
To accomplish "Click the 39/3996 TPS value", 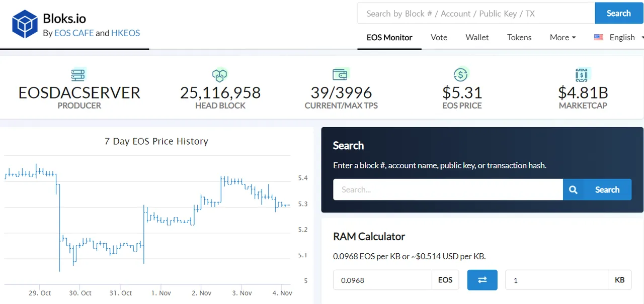I will tap(341, 92).
